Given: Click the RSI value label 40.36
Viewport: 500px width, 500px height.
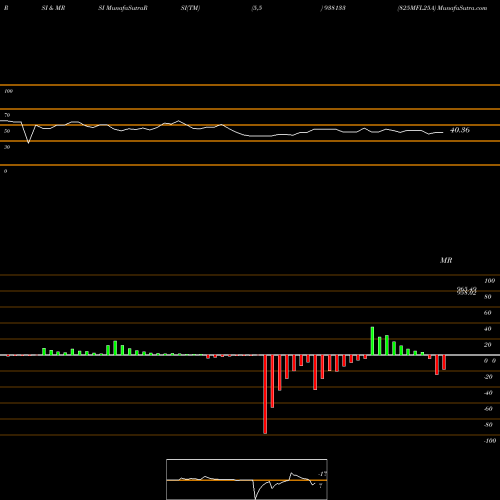Looking at the screenshot, I should click(460, 130).
